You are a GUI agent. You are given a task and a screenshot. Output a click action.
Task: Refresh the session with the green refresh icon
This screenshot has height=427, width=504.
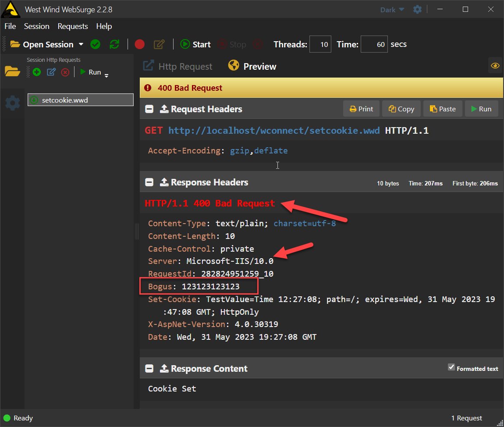click(x=115, y=44)
